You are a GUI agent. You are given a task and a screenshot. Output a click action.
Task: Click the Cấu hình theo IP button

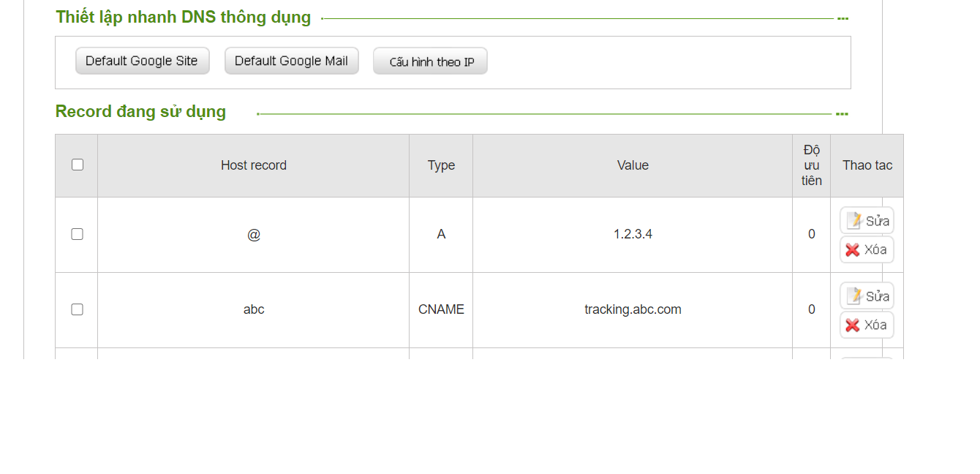point(430,61)
